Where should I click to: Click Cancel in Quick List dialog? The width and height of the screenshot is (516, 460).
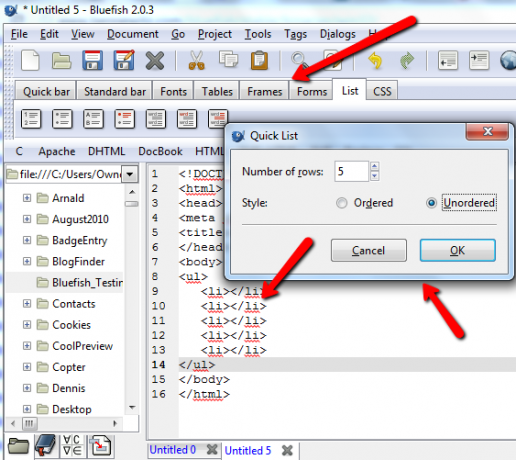(x=369, y=250)
